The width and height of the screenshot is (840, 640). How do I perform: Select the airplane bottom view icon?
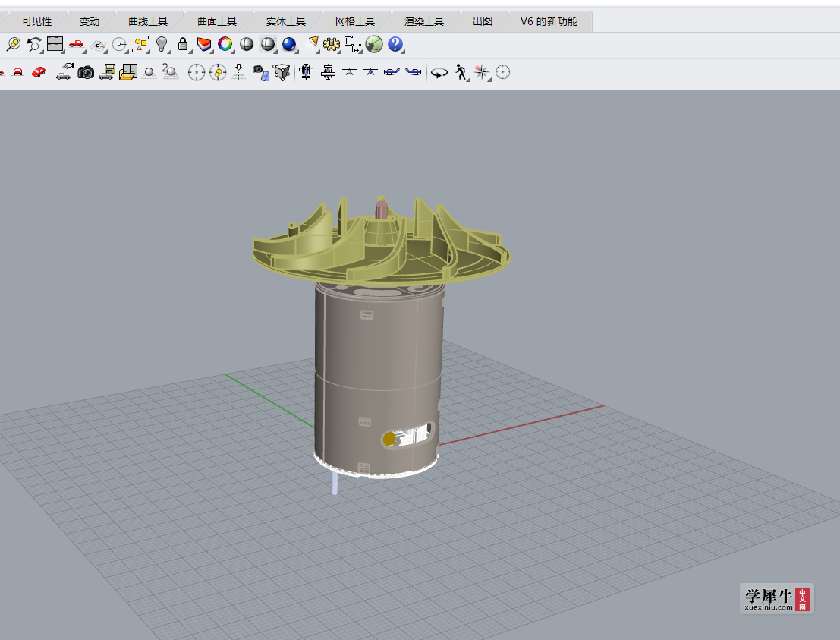point(328,72)
